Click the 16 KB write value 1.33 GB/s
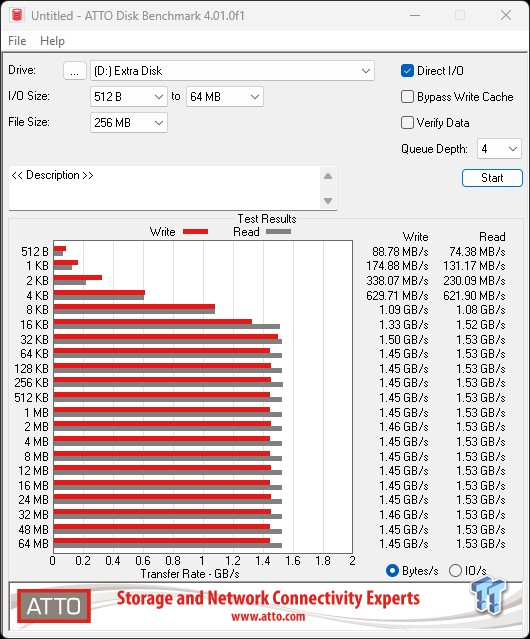 (404, 325)
